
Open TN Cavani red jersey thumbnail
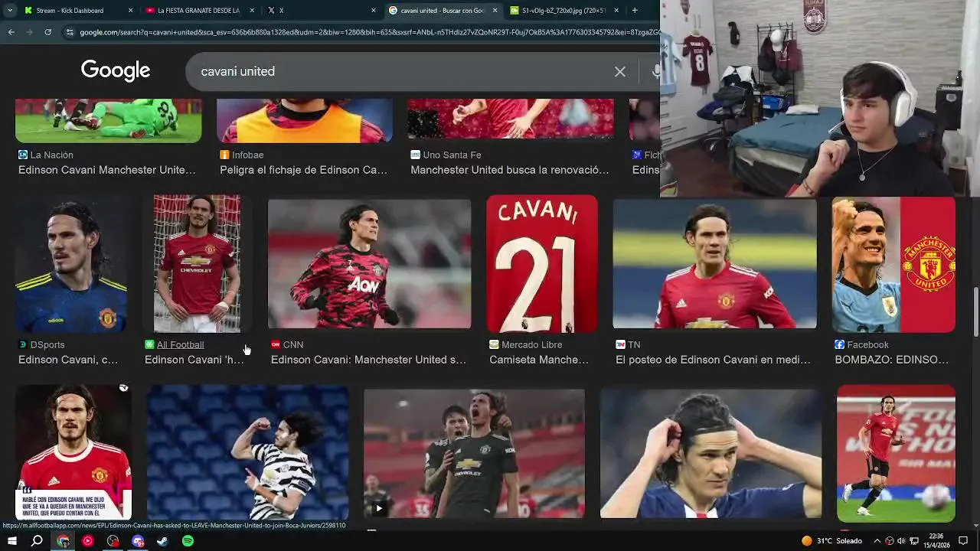pos(714,263)
